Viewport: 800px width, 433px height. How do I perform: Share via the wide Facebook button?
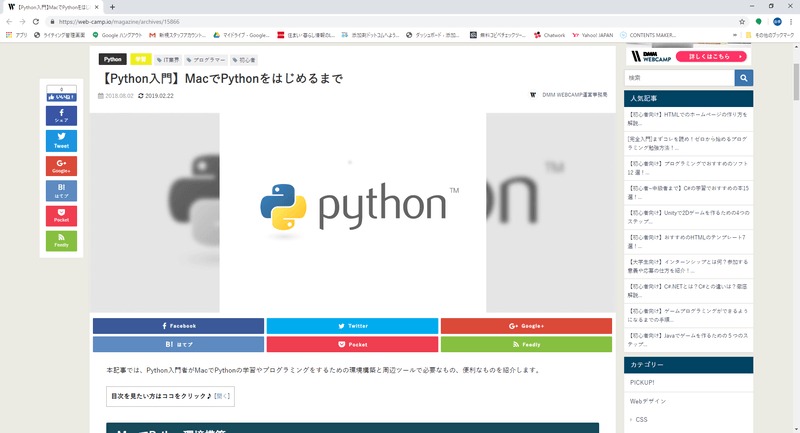(179, 326)
